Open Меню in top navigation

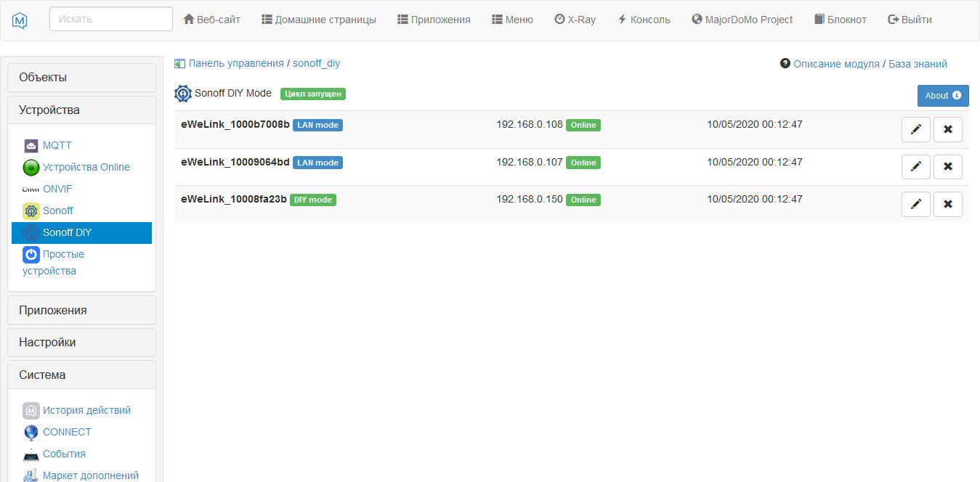point(513,20)
